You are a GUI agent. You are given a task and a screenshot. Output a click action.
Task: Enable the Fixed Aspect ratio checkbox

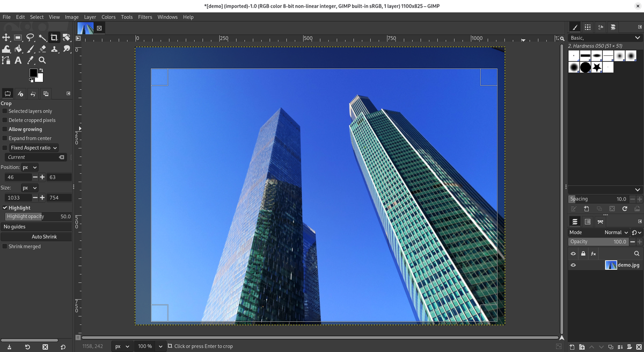tap(5, 148)
